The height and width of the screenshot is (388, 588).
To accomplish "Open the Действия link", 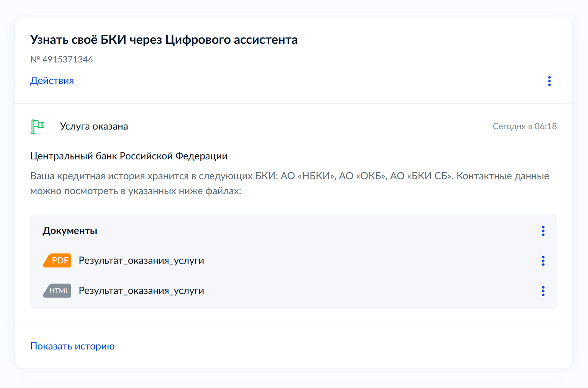I will (52, 80).
